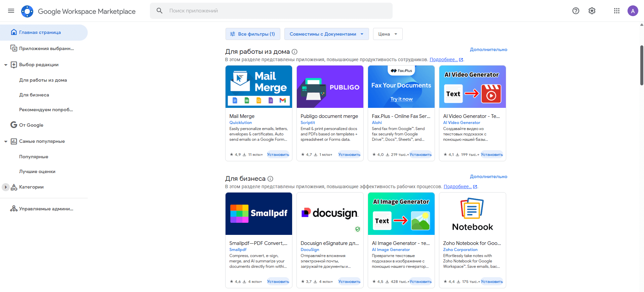Click info icon next to Для работы из дома heading

coord(294,52)
